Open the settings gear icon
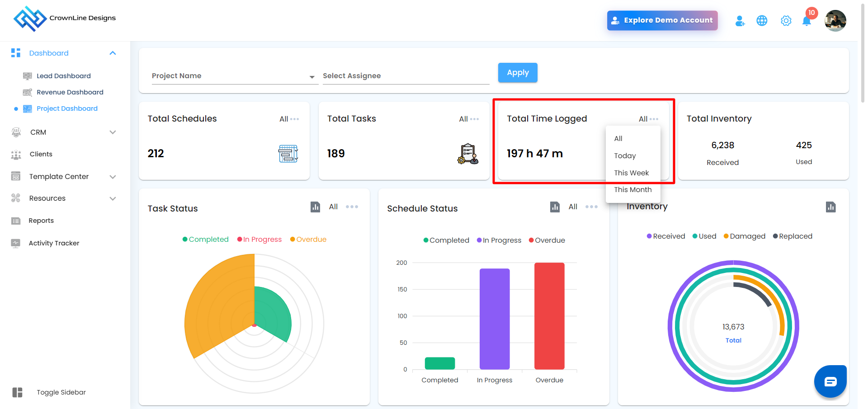This screenshot has height=409, width=868. click(786, 21)
